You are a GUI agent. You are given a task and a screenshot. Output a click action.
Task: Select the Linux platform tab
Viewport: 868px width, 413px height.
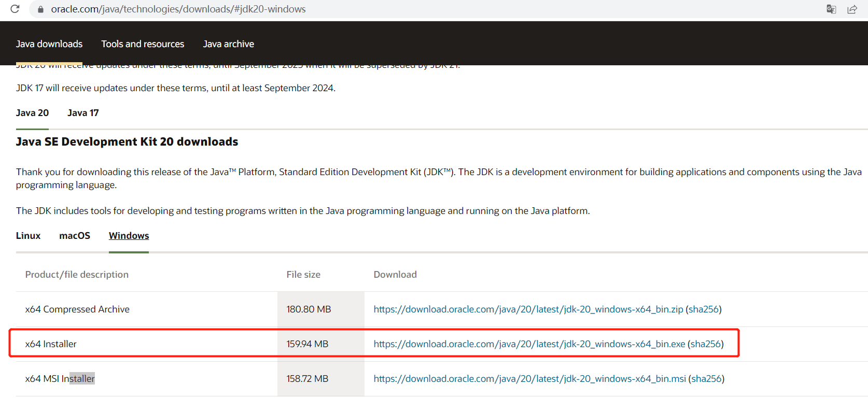[x=28, y=236]
